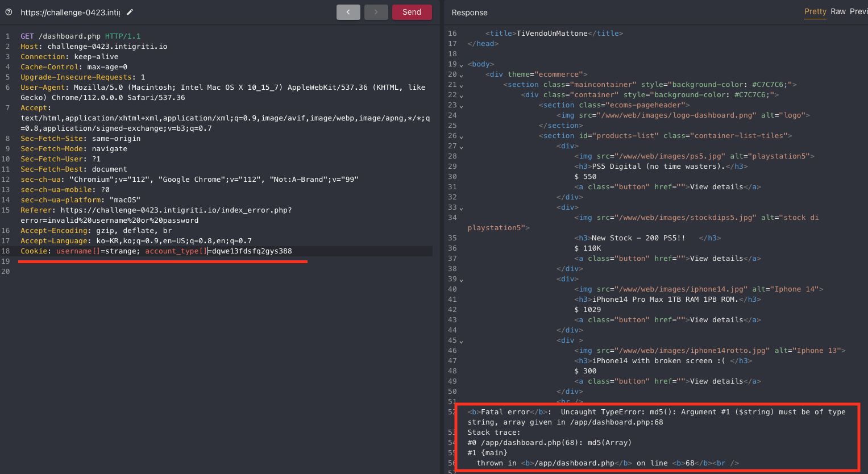Click the target URL text in the request header
The width and height of the screenshot is (868, 474).
click(70, 12)
